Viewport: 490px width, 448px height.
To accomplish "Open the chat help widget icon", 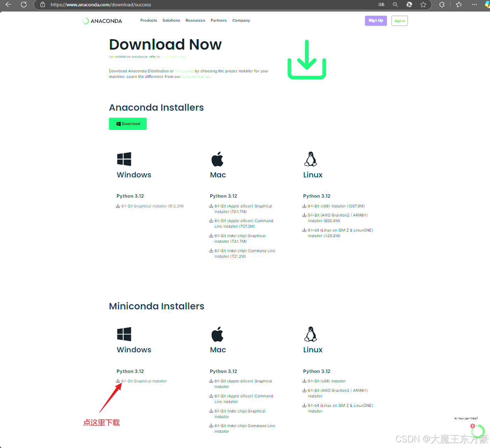I will click(478, 431).
